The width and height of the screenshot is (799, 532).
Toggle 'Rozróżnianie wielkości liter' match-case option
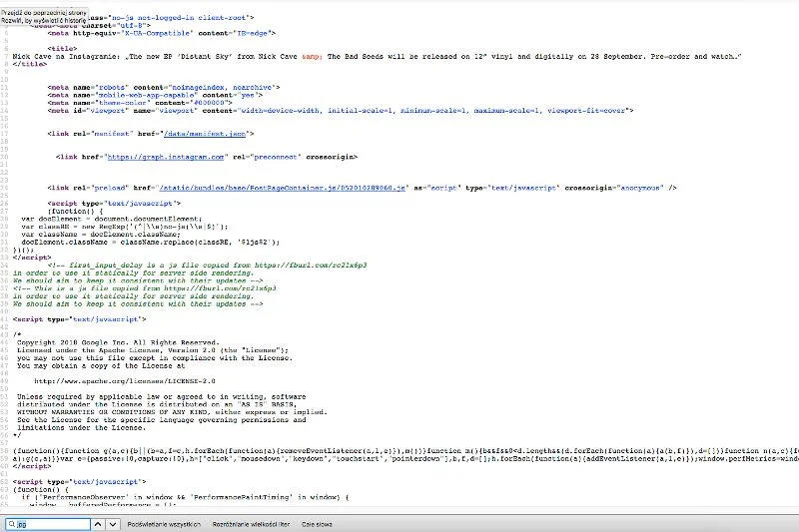251,524
